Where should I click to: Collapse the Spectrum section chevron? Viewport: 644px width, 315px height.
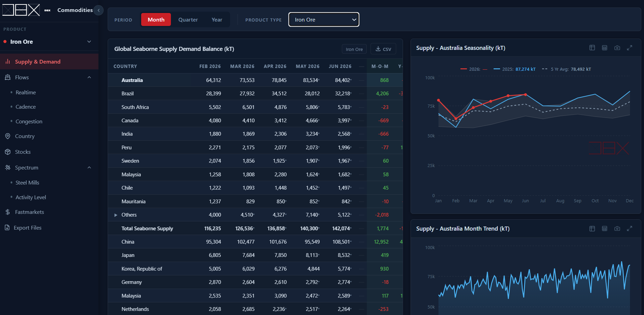pos(89,167)
